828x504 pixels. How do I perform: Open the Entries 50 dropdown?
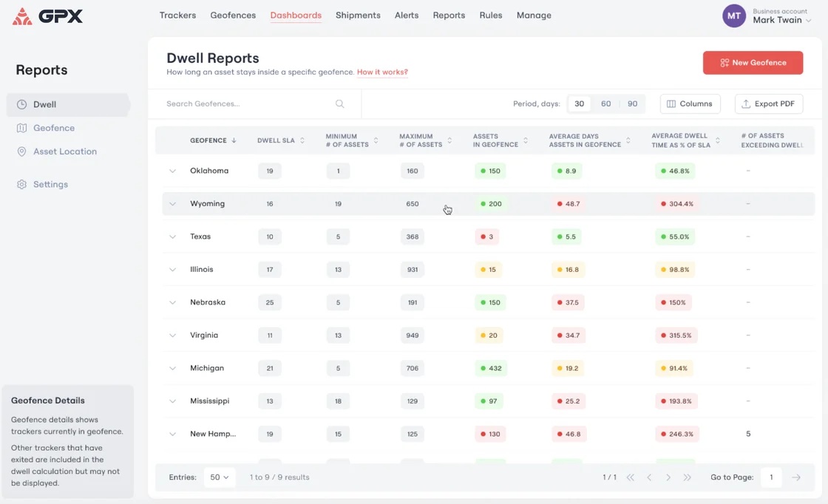click(x=219, y=477)
